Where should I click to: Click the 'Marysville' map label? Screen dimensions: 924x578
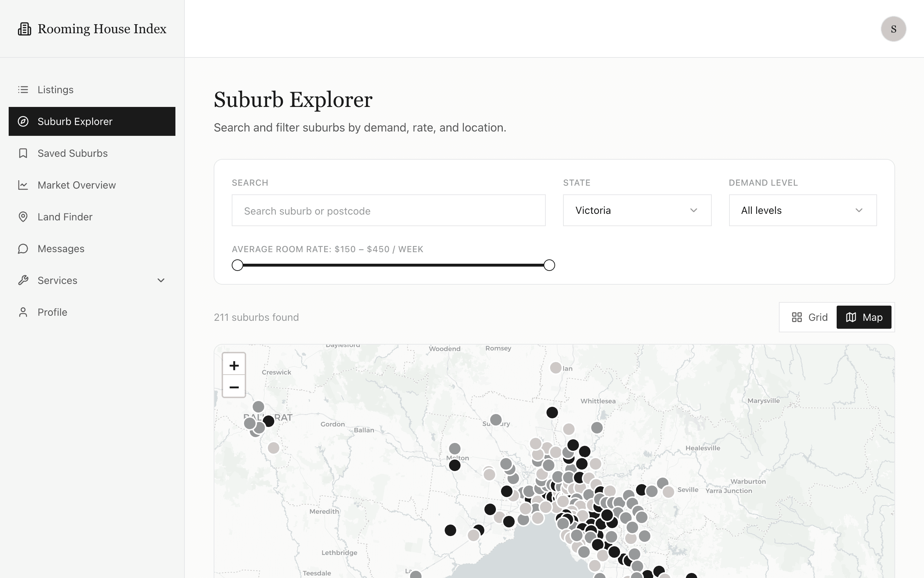pos(764,401)
